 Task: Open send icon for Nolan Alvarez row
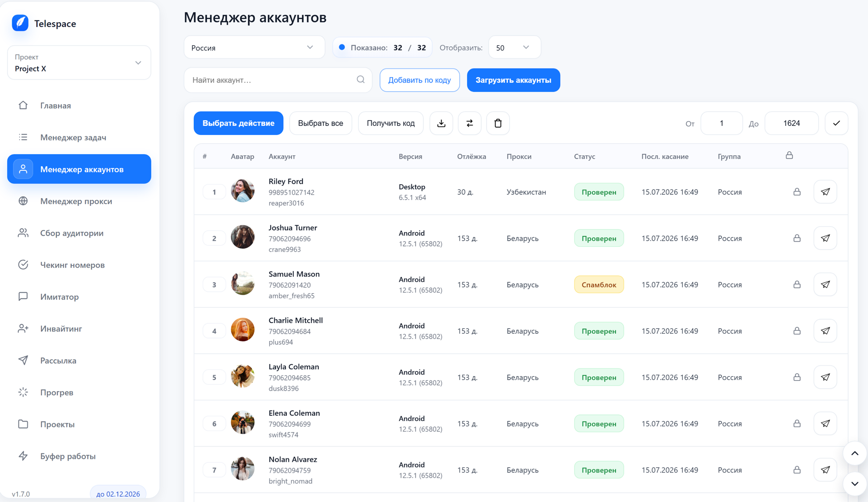[x=826, y=470]
